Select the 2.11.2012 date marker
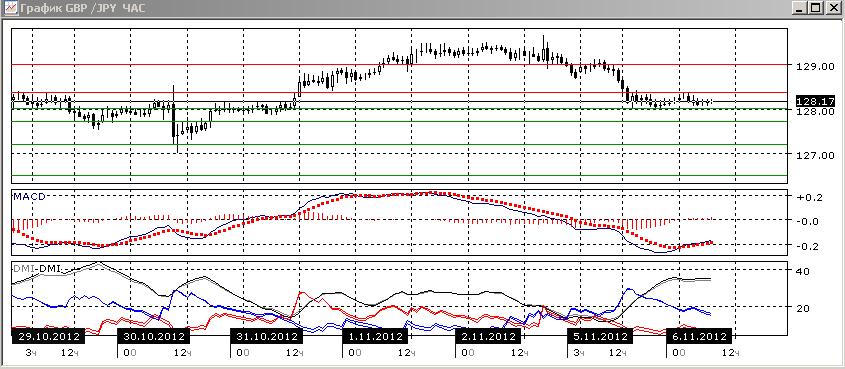Screen dimensions: 845x369 [x=488, y=337]
